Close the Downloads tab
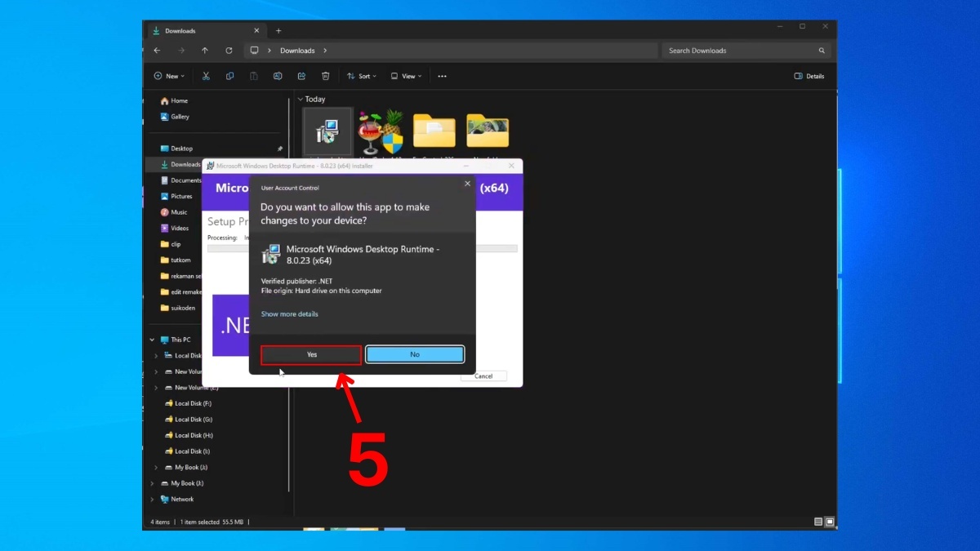This screenshot has width=980, height=551. (x=256, y=31)
